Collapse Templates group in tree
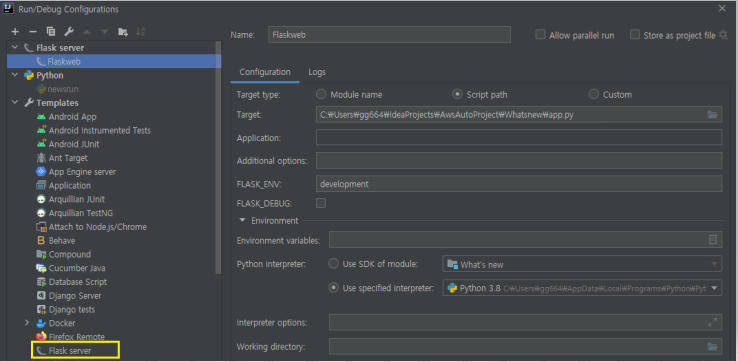Image resolution: width=738 pixels, height=362 pixels. point(15,103)
